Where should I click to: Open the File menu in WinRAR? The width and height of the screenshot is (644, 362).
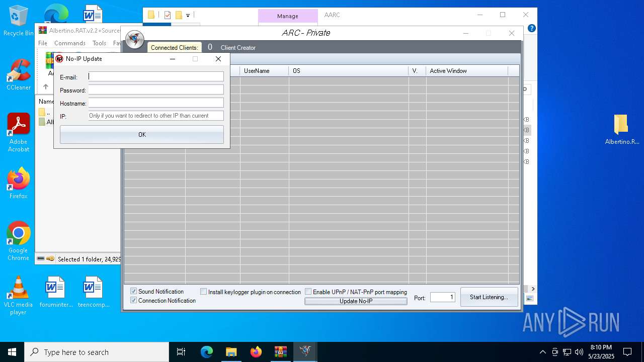click(x=43, y=43)
